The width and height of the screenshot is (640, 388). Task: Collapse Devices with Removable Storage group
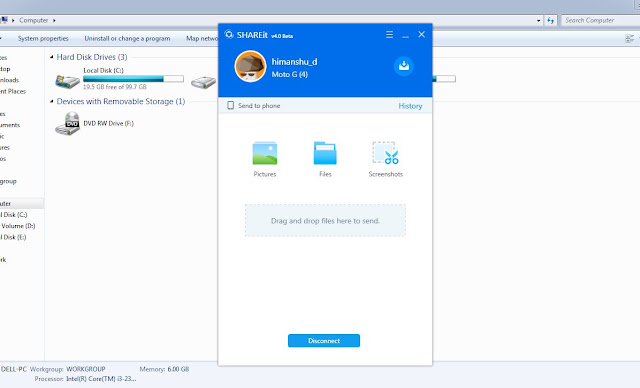click(x=52, y=101)
